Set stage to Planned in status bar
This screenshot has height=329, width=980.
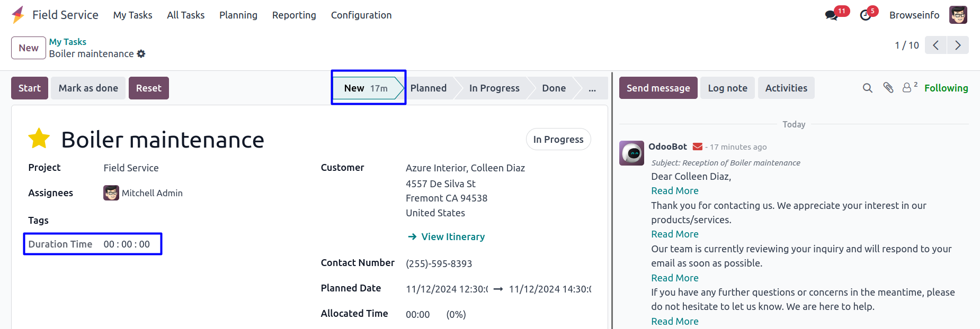[x=428, y=88]
